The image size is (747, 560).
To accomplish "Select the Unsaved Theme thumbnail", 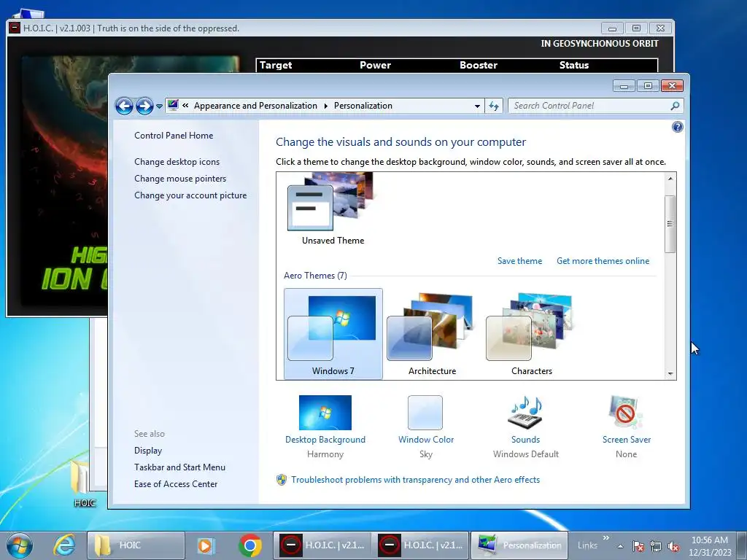I will [x=333, y=209].
